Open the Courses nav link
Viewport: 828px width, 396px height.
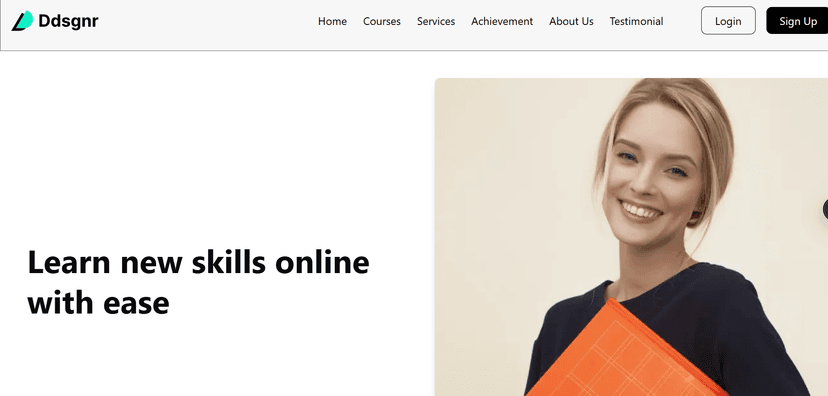(382, 21)
